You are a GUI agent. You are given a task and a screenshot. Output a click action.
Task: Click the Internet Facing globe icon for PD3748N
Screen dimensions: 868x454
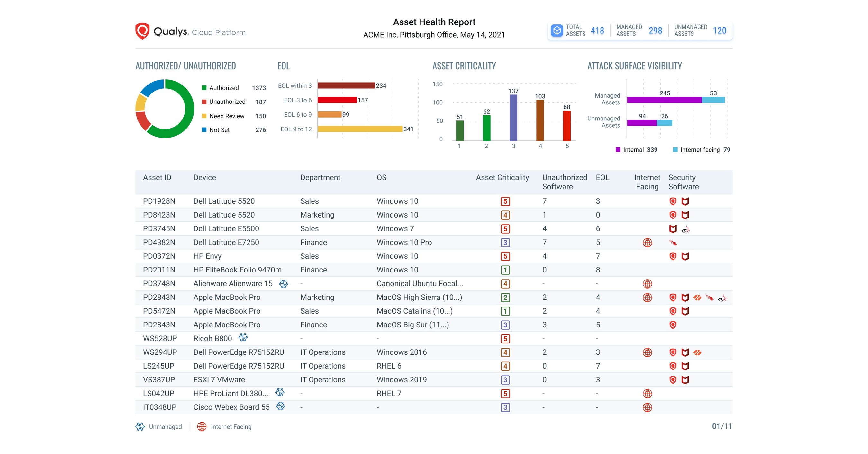647,284
